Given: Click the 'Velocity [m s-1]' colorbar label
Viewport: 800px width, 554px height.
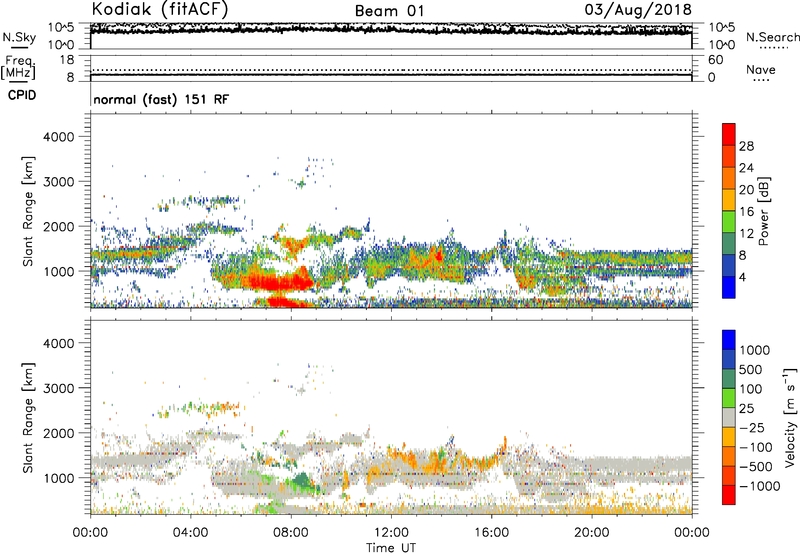Looking at the screenshot, I should pyautogui.click(x=790, y=417).
